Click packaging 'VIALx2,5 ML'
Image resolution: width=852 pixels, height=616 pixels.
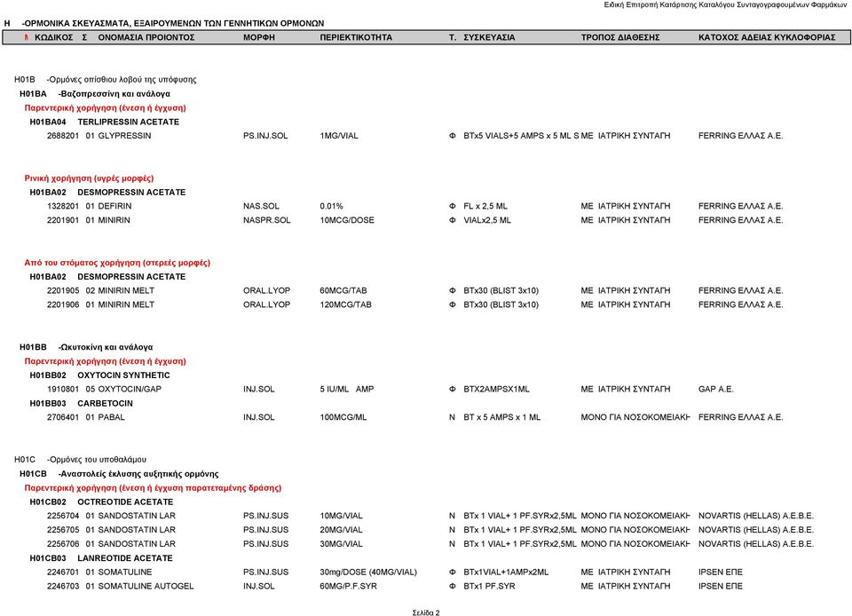coord(487,220)
